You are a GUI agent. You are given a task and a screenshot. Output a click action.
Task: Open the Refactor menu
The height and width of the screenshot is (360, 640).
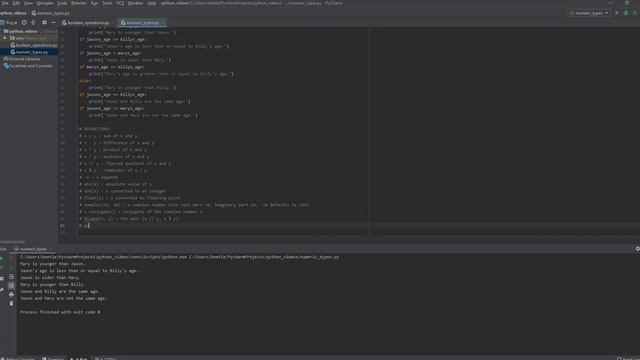point(79,3)
